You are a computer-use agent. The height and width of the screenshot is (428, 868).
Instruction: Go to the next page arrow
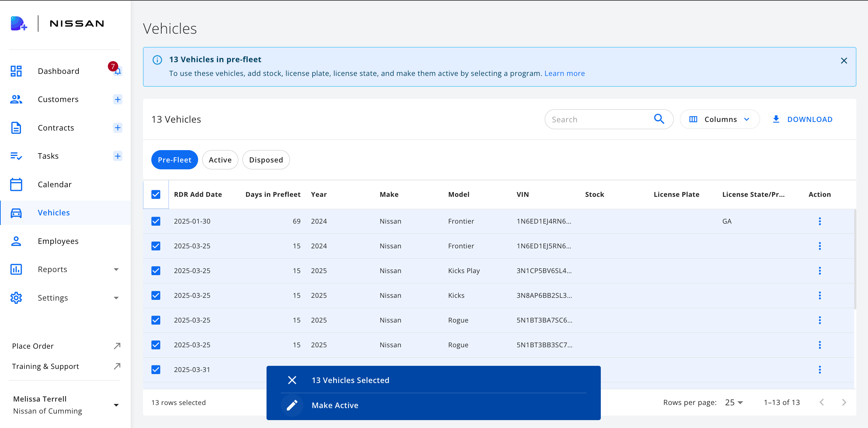click(x=844, y=402)
